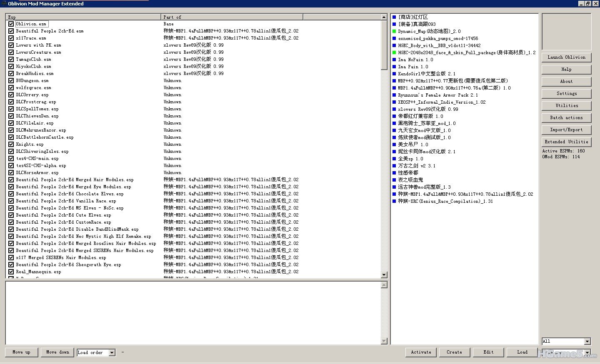Click blue square beside 九天玄女mod中文版_1.0
600x364 pixels.
(x=394, y=130)
